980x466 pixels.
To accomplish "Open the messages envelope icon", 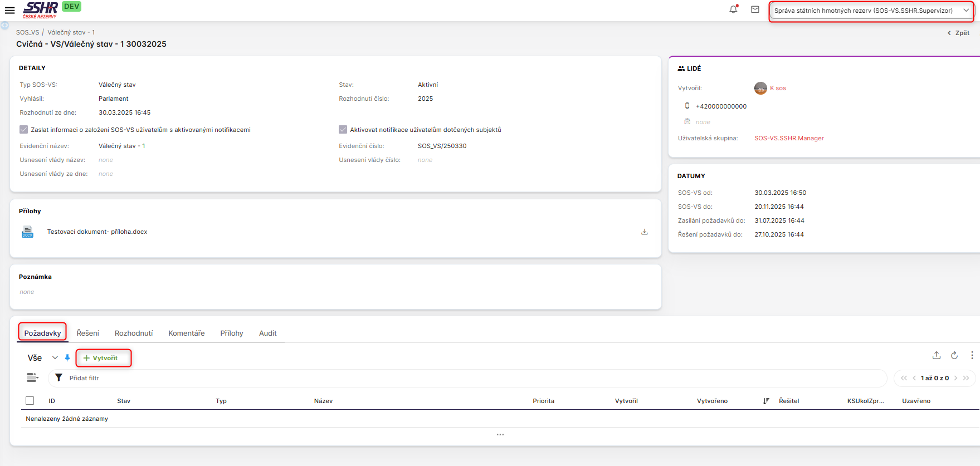I will [x=755, y=9].
